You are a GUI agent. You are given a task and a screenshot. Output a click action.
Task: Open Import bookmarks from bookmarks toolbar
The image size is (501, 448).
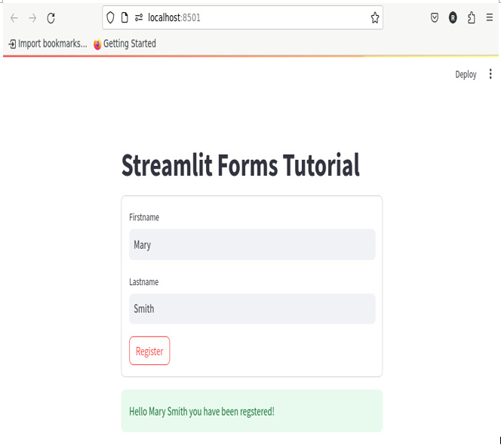48,44
